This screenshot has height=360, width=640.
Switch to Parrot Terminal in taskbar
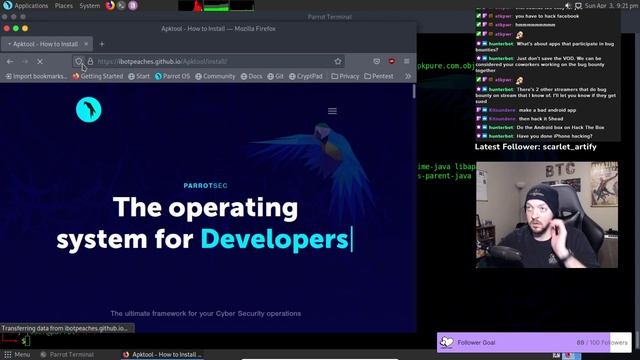pos(67,355)
